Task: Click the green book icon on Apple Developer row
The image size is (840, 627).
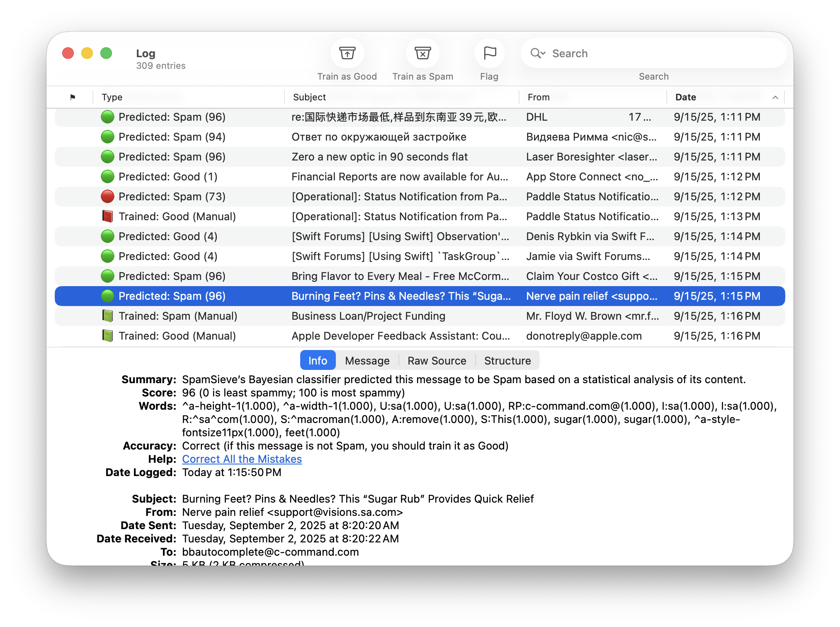Action: tap(107, 335)
